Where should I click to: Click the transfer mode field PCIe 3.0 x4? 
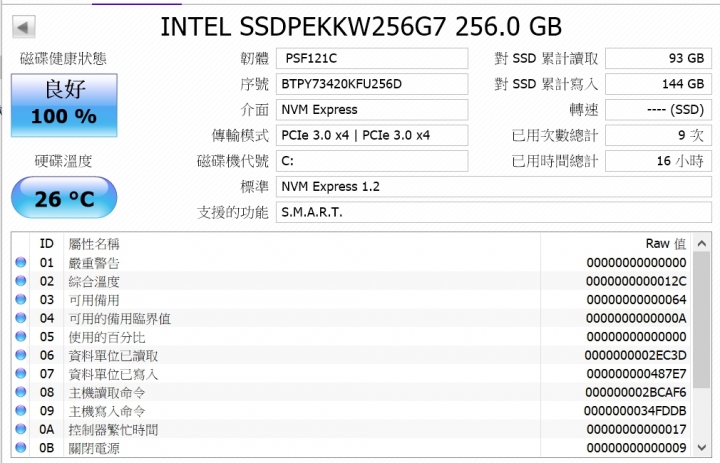[x=372, y=136]
